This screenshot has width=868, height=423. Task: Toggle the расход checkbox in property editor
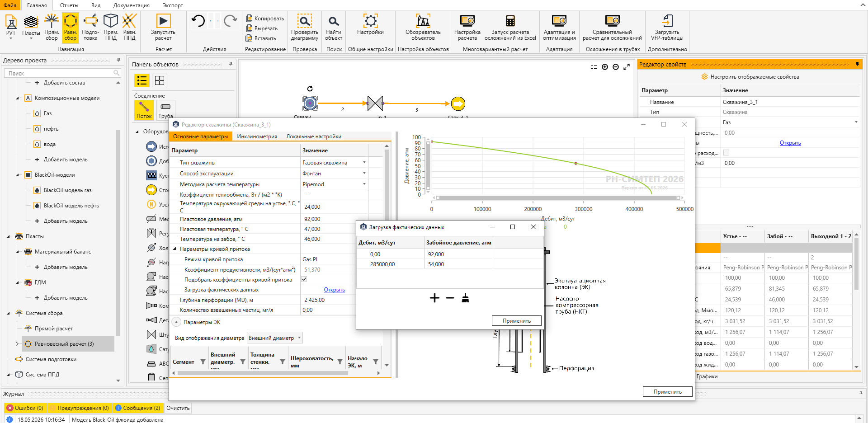pyautogui.click(x=726, y=153)
